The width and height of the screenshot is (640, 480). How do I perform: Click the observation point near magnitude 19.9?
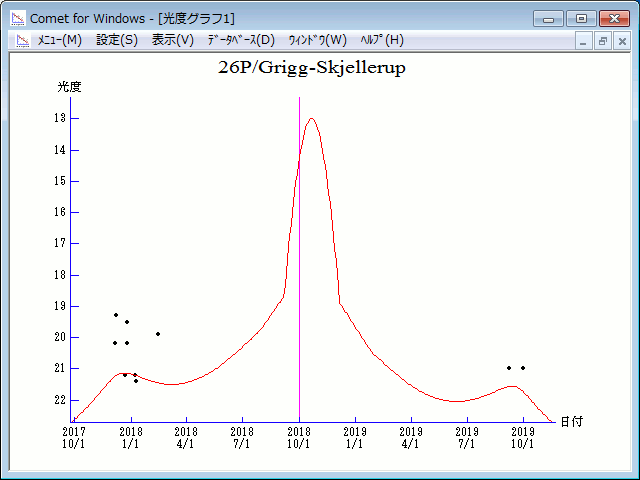[x=158, y=334]
